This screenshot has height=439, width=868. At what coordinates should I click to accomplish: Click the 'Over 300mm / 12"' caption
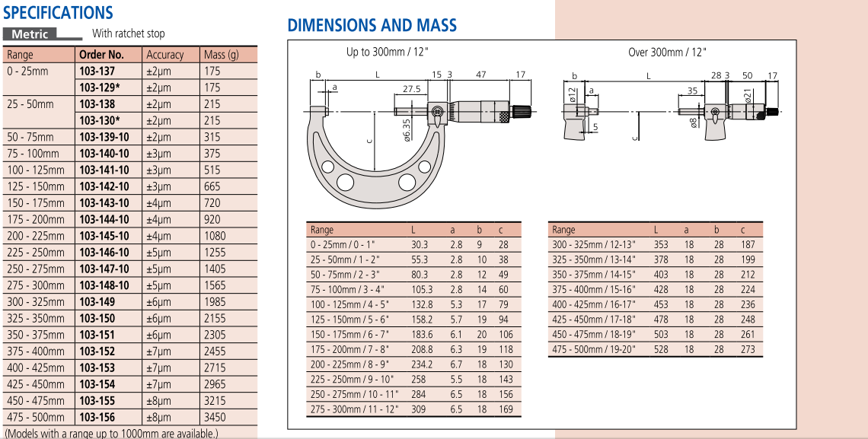668,52
